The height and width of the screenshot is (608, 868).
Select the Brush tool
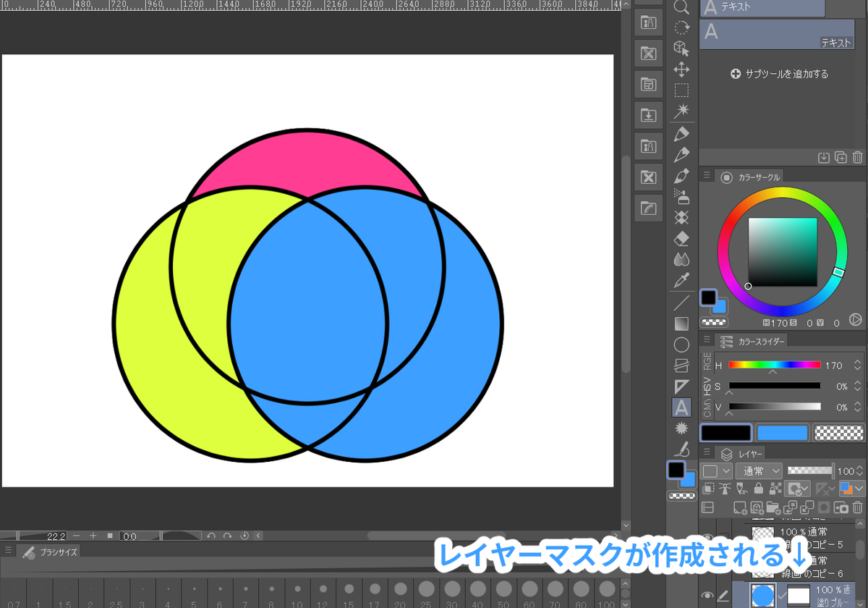[681, 176]
